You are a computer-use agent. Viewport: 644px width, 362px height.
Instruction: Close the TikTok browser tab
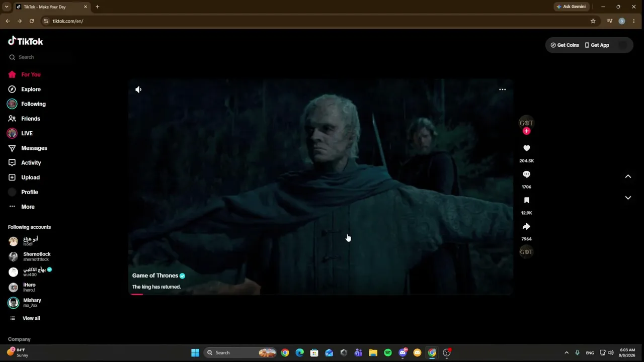(86, 7)
